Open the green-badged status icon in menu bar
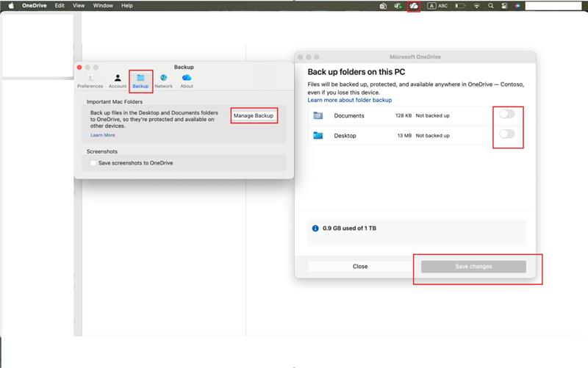The width and height of the screenshot is (588, 368). click(x=398, y=6)
